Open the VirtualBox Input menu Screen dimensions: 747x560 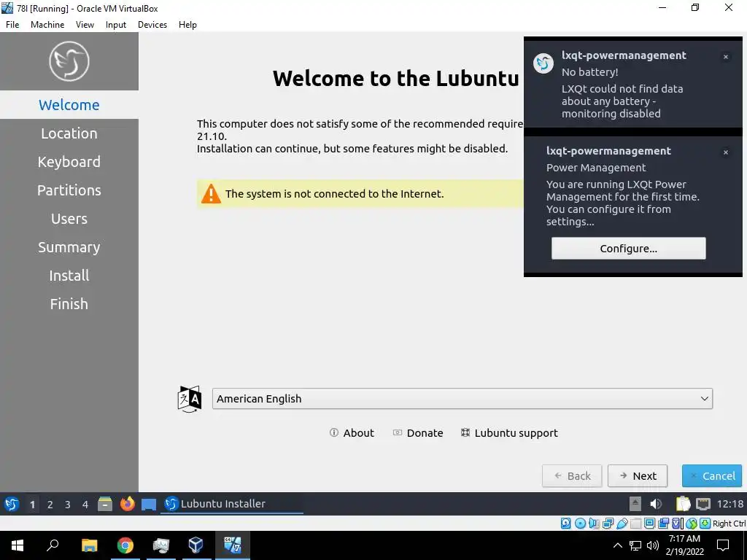(116, 25)
